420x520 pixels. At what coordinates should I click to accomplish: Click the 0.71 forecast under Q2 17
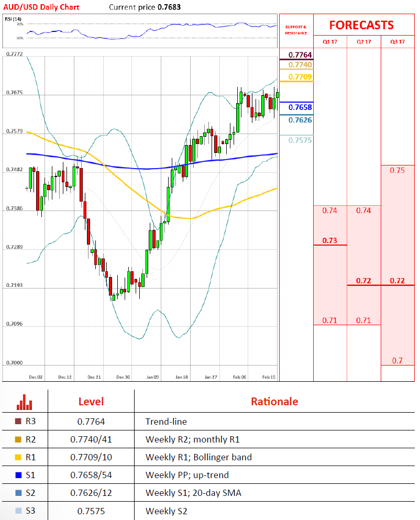(x=363, y=320)
